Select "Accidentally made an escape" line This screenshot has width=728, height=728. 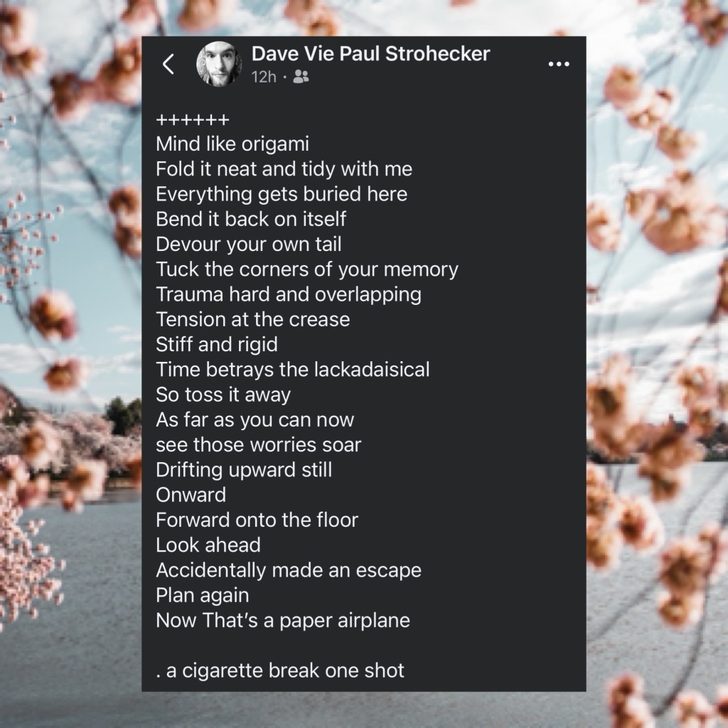click(x=289, y=570)
